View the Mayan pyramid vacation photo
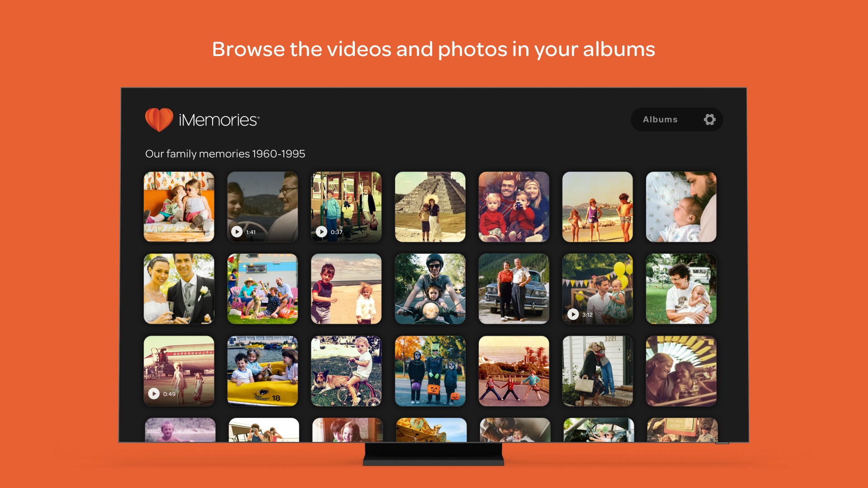This screenshot has width=868, height=488. pos(430,206)
